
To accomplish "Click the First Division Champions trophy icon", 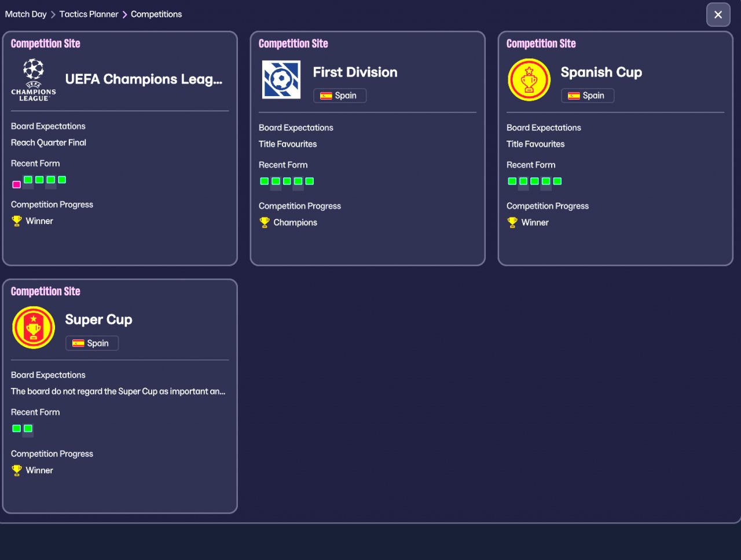I will coord(265,222).
